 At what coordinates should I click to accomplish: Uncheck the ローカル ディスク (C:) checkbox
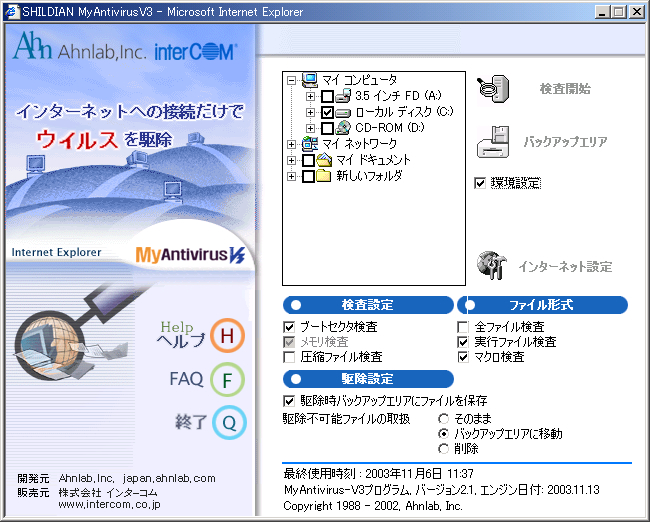[327, 112]
